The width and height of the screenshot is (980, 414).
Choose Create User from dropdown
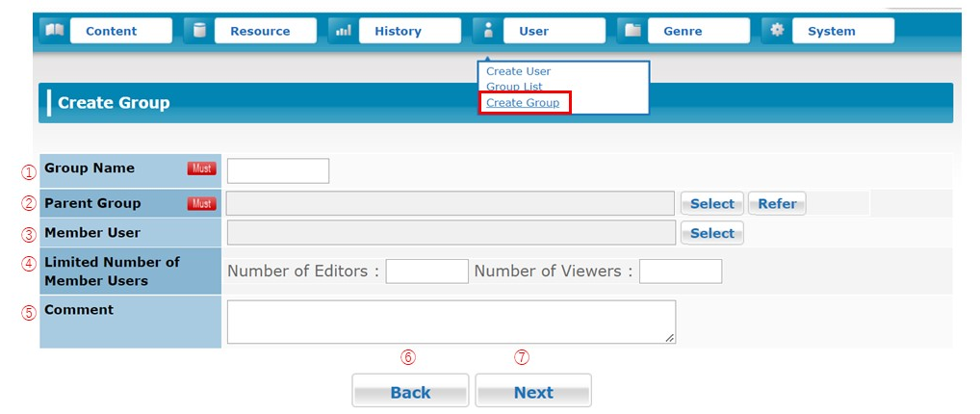(x=518, y=71)
